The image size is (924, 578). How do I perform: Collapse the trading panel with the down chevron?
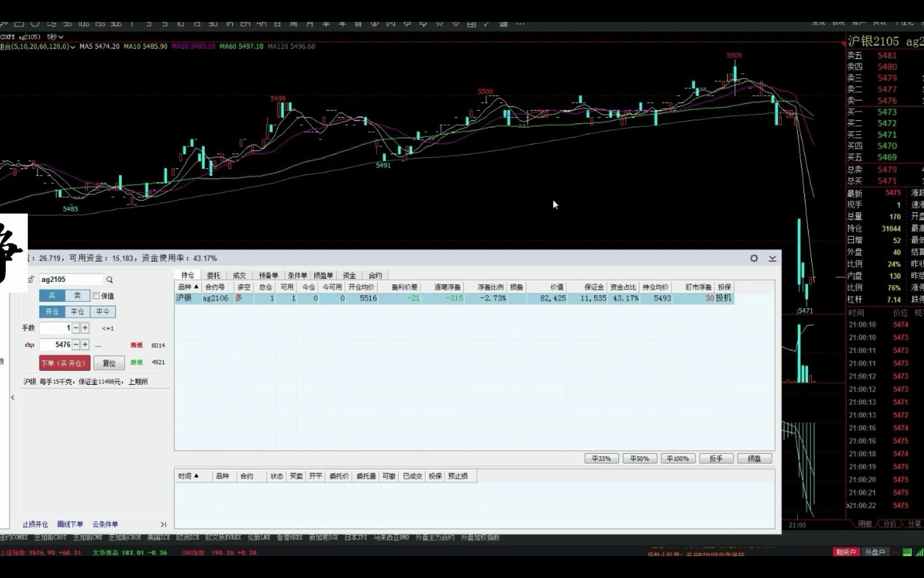click(x=773, y=258)
